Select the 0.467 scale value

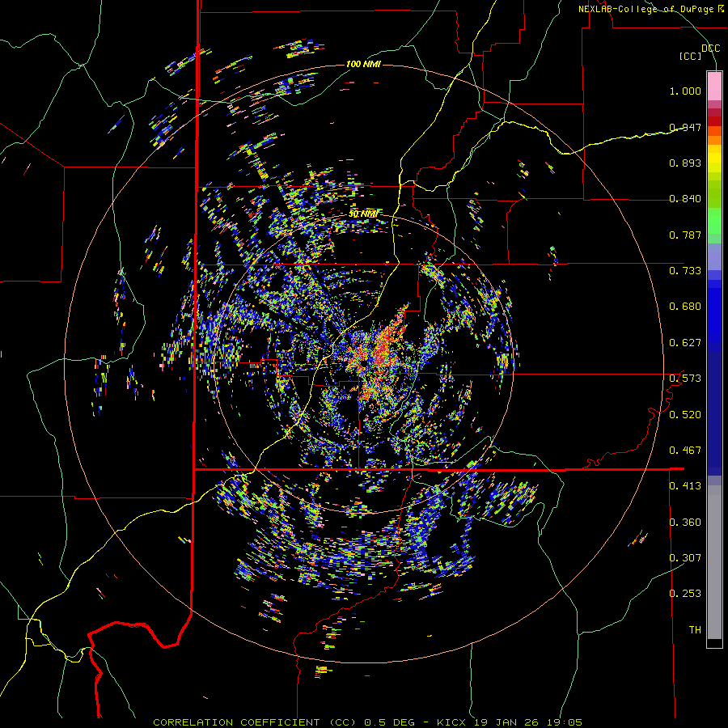pos(685,451)
